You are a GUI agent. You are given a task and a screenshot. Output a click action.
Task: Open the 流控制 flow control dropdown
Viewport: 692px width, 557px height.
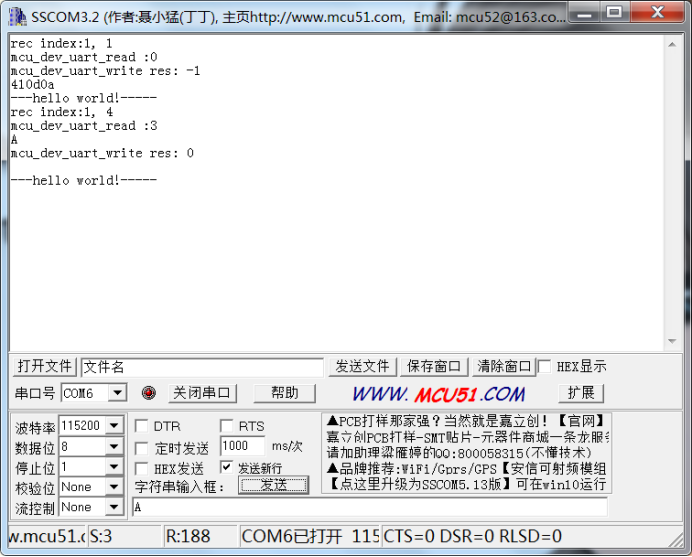(114, 507)
